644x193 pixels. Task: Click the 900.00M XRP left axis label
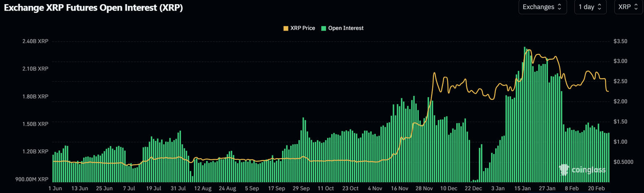pos(32,179)
